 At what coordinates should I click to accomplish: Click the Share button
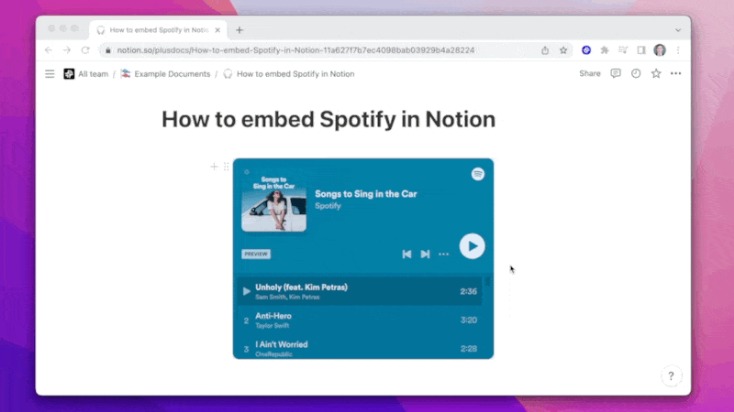590,74
